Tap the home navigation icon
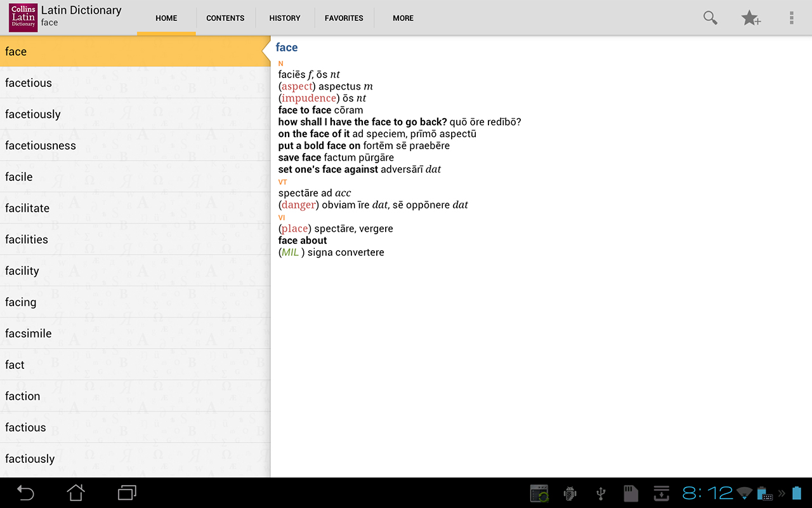 pyautogui.click(x=75, y=493)
